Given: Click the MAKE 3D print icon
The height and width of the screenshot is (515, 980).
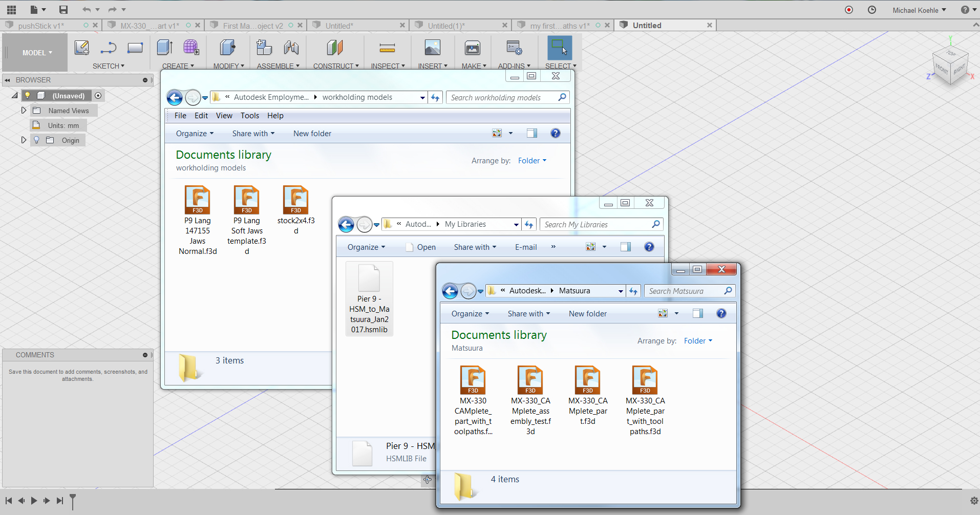Looking at the screenshot, I should coord(473,48).
